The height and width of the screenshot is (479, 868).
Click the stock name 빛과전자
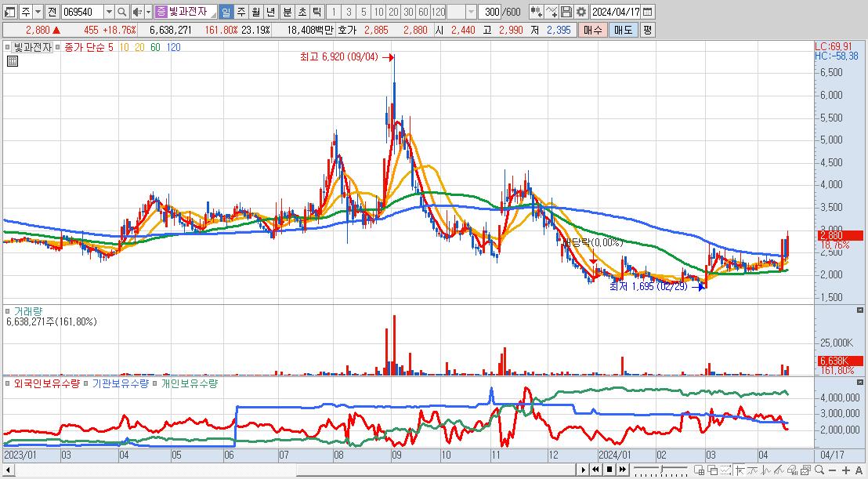coord(188,12)
